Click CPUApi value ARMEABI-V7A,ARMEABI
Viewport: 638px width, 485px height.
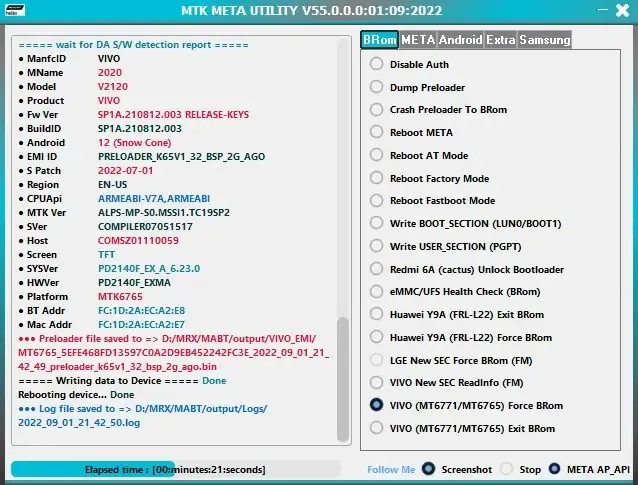click(154, 199)
